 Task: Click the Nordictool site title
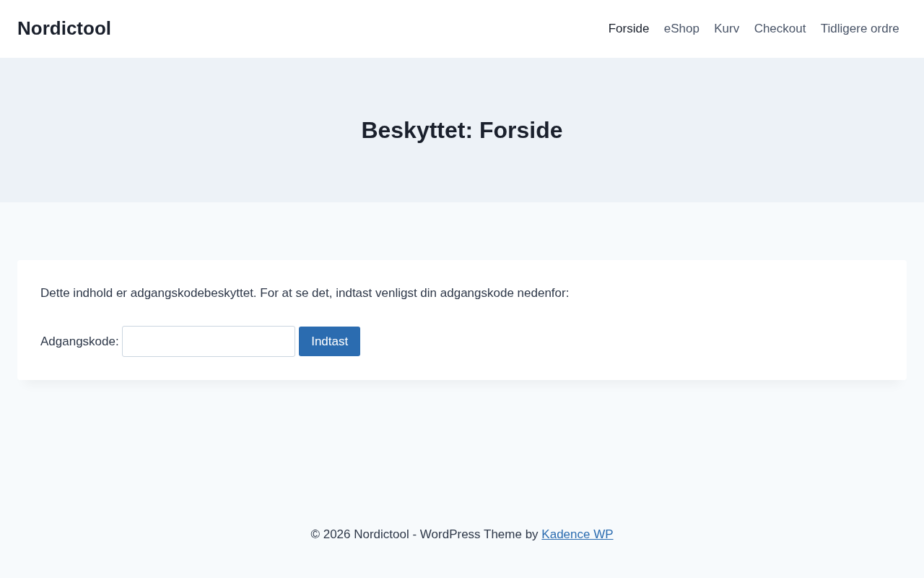point(64,28)
